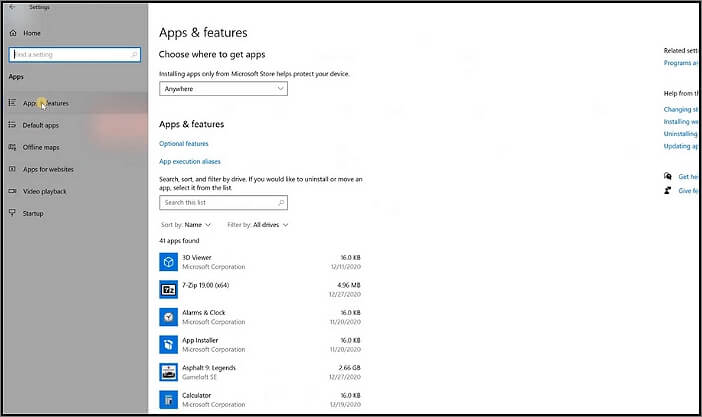The height and width of the screenshot is (417, 702).
Task: Click the Asphalt 9: Legends icon
Action: click(x=168, y=372)
